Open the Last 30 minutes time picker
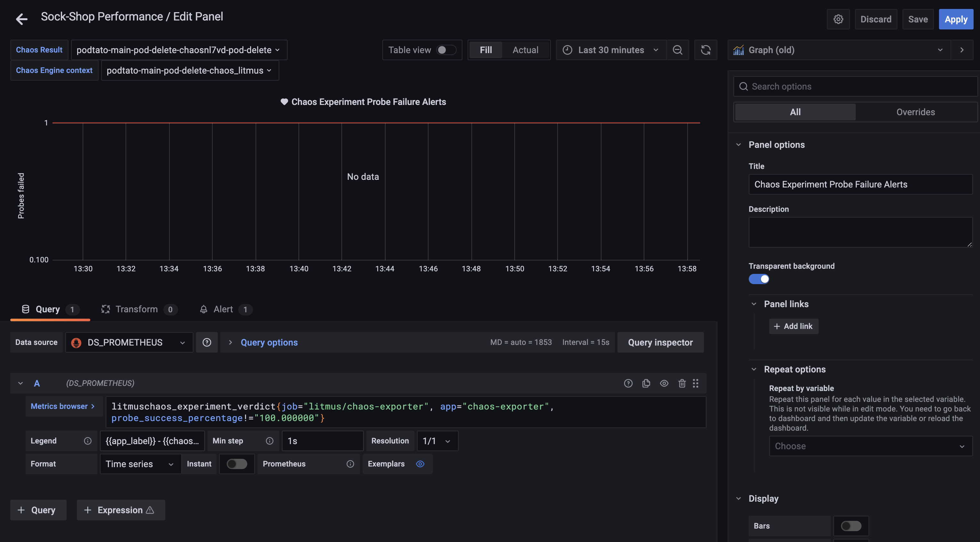Screen dimensions: 980x542 [611, 50]
